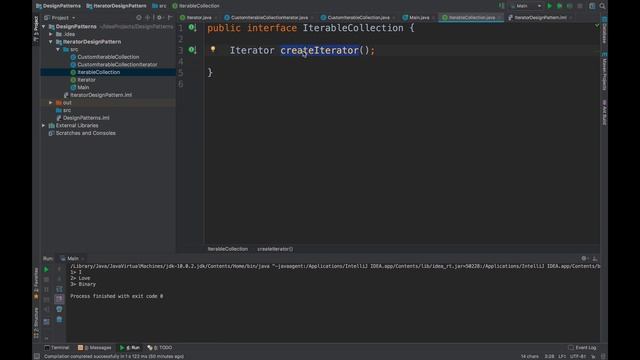The image size is (640, 360).
Task: Hide Project panel with hide icon
Action: pyautogui.click(x=170, y=18)
